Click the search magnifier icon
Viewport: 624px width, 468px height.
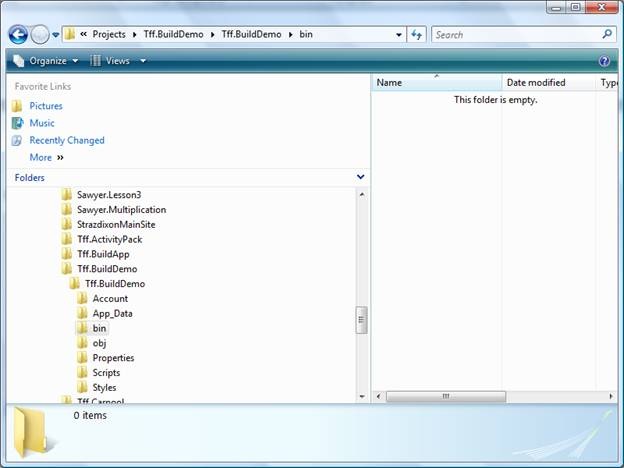pos(607,34)
